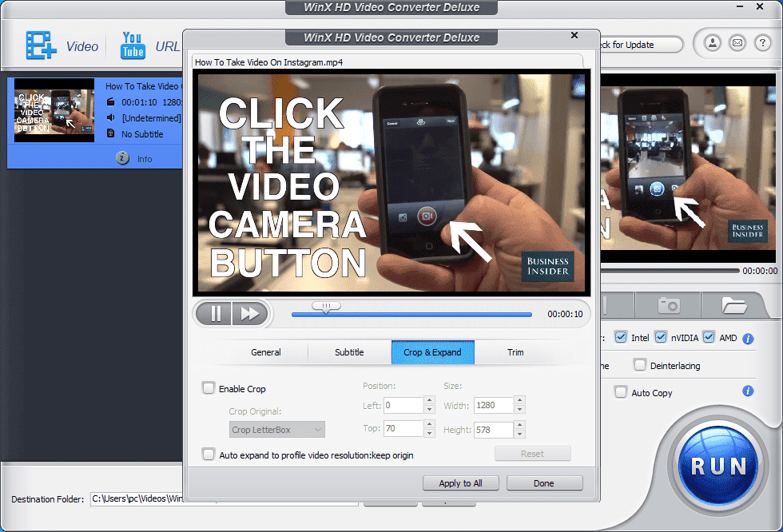Click the Done button
783x532 pixels.
[x=544, y=482]
